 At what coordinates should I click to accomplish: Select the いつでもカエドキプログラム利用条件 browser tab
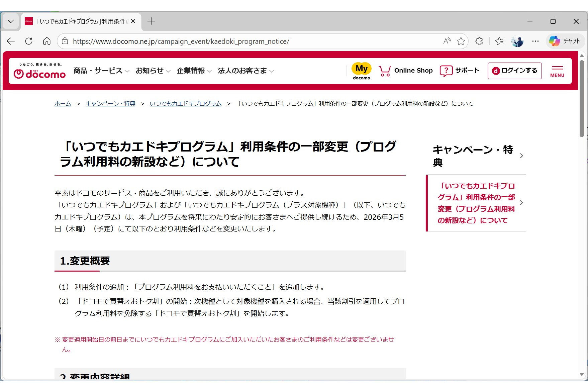pos(81,21)
